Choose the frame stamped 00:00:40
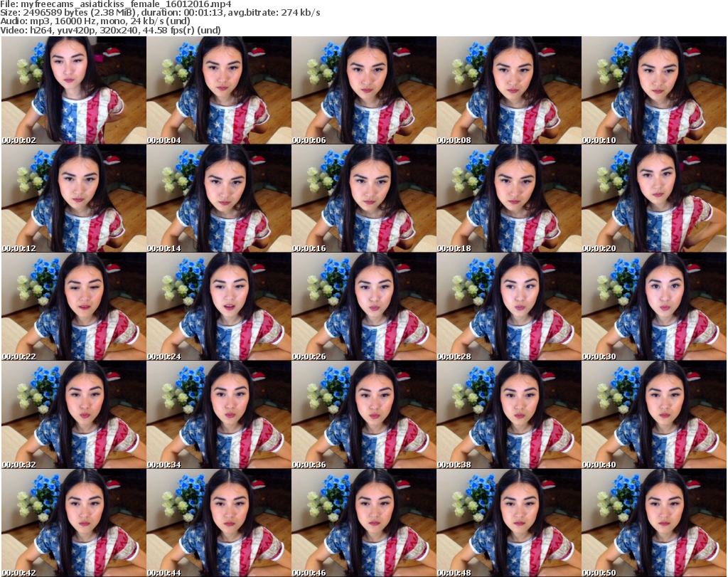This screenshot has width=728, height=577. [x=654, y=415]
